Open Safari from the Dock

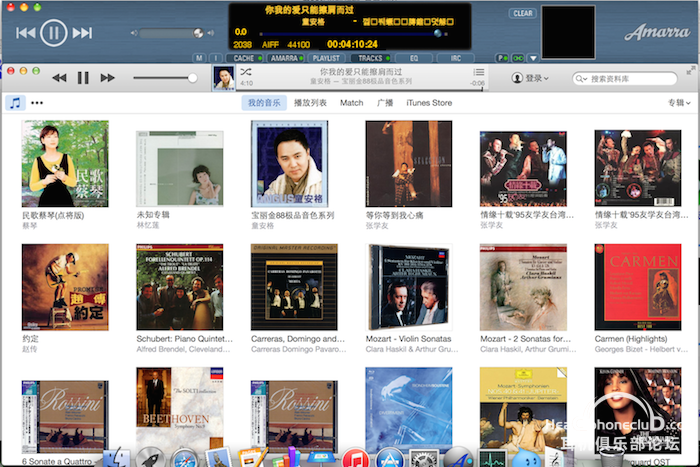[185, 458]
